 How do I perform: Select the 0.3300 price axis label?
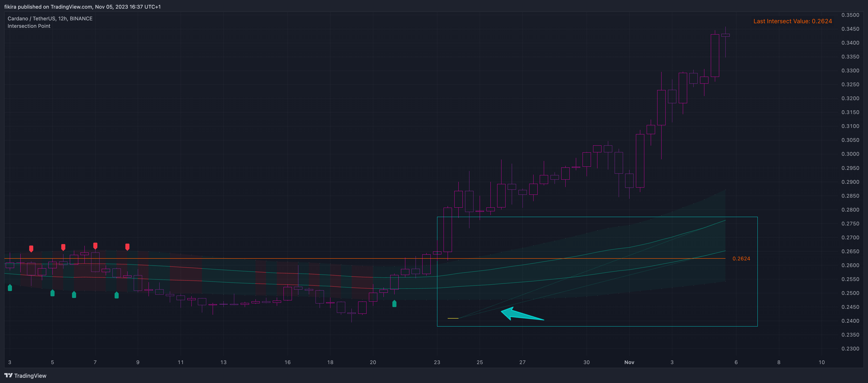point(850,70)
